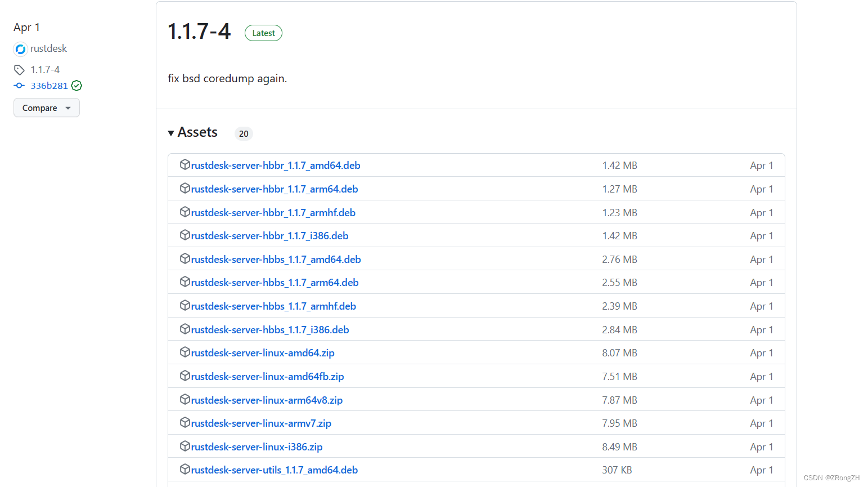The image size is (868, 487).
Task: Download rustdesk-server-utils_1.1.7_amd64.deb
Action: point(275,470)
